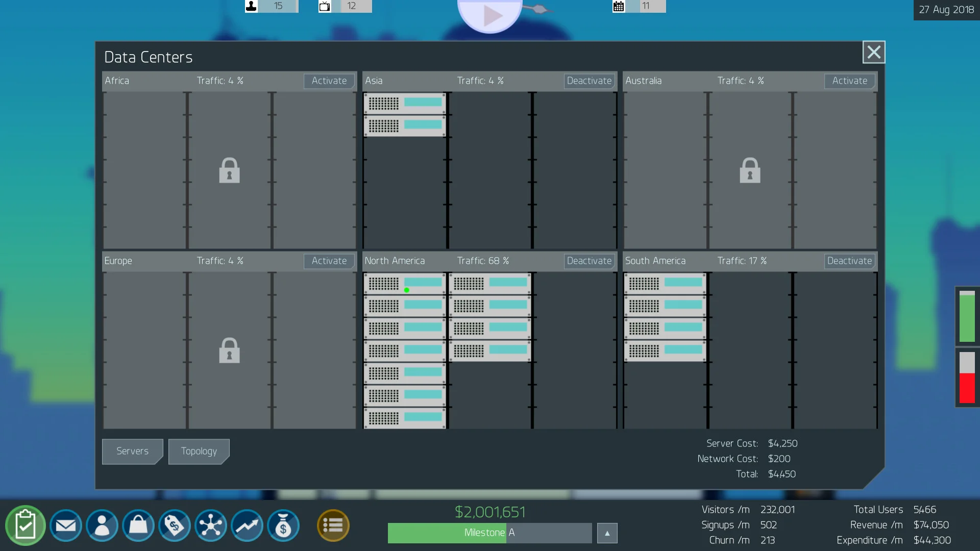Image resolution: width=980 pixels, height=551 pixels.
Task: Click the North America Traffic: 68 % label
Action: [483, 261]
